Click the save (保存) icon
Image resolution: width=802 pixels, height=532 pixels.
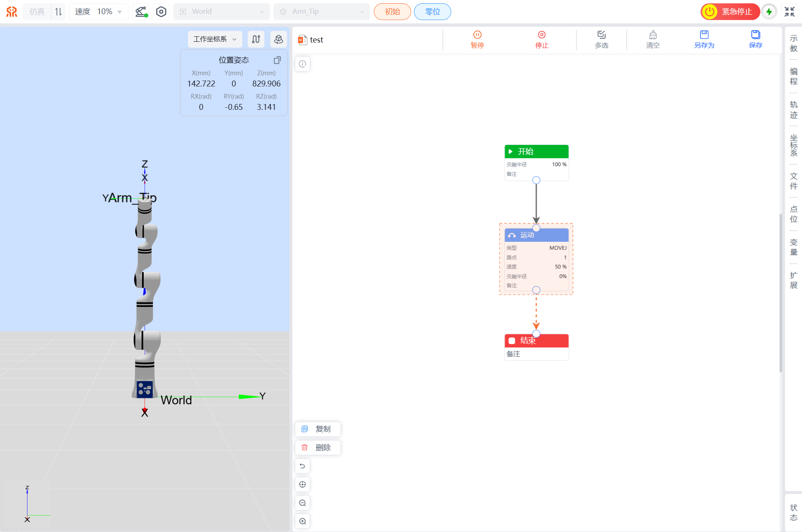click(x=755, y=35)
